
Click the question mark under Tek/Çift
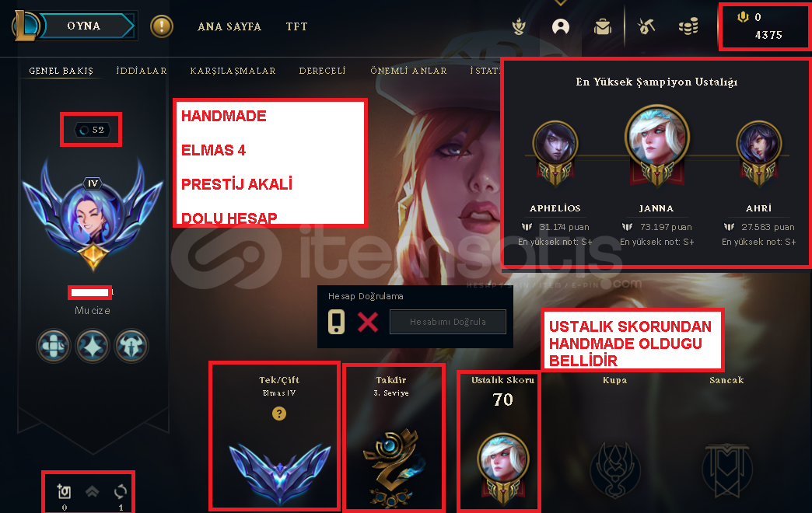[x=279, y=413]
